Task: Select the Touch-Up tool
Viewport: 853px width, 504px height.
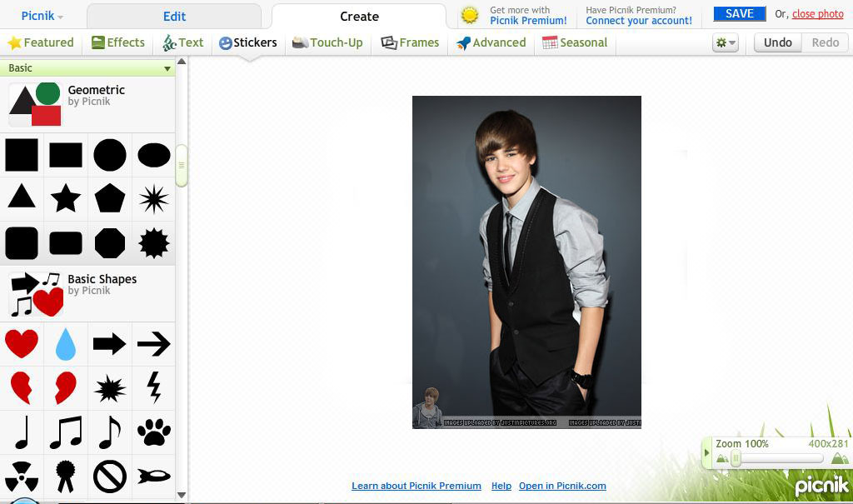Action: tap(327, 42)
